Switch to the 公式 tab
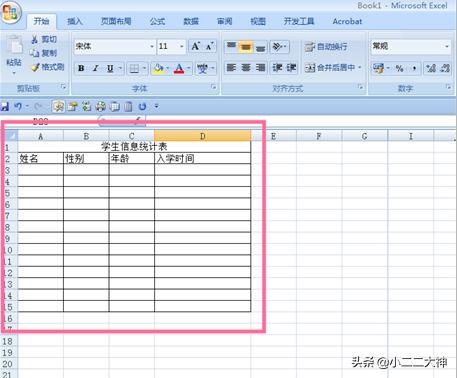Image resolution: width=457 pixels, height=378 pixels. pyautogui.click(x=157, y=21)
